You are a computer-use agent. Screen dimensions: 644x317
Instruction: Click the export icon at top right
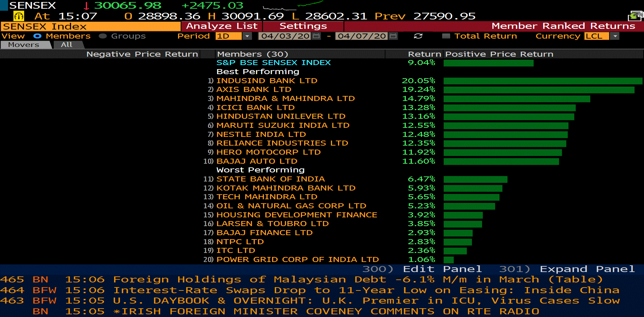coord(635,16)
